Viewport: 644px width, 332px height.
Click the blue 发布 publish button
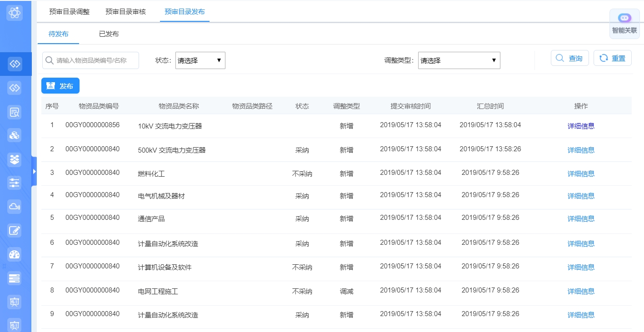pyautogui.click(x=60, y=86)
